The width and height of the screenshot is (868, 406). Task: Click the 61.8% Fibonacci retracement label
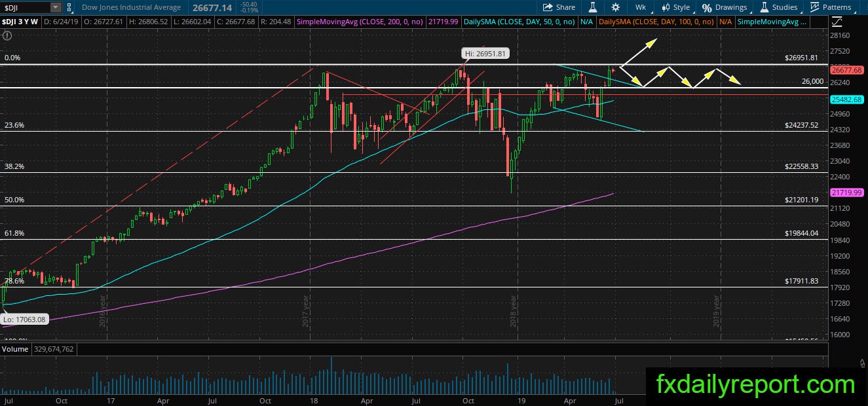click(14, 233)
